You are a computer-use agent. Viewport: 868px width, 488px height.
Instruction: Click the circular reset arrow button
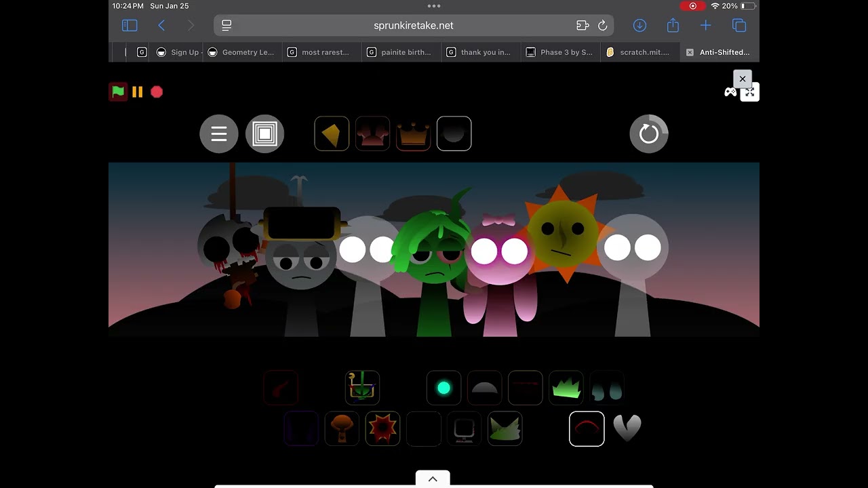point(649,134)
